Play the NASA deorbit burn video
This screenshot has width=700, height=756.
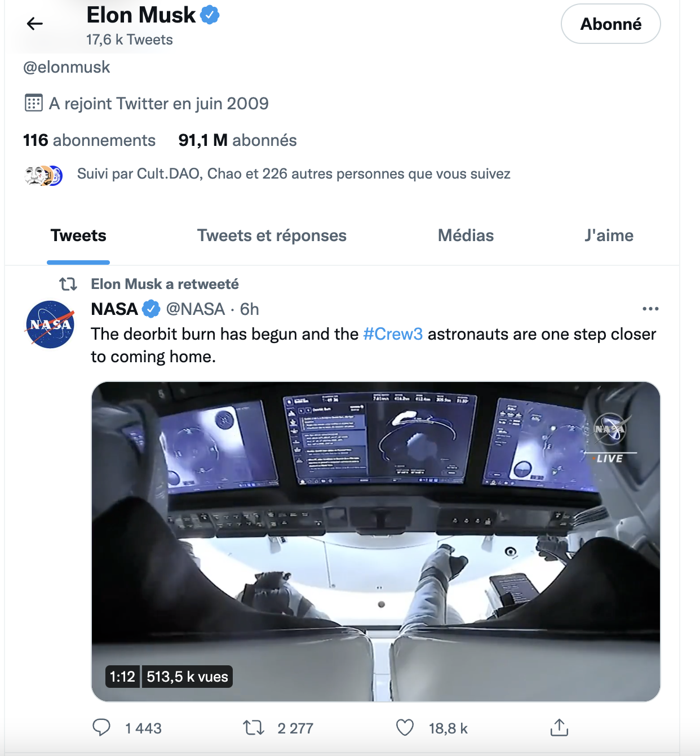coord(376,541)
